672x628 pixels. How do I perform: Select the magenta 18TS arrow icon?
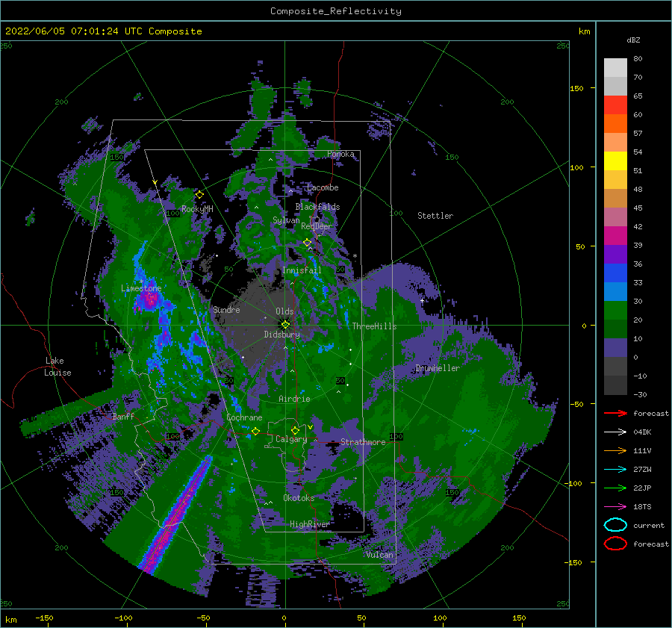click(x=615, y=507)
